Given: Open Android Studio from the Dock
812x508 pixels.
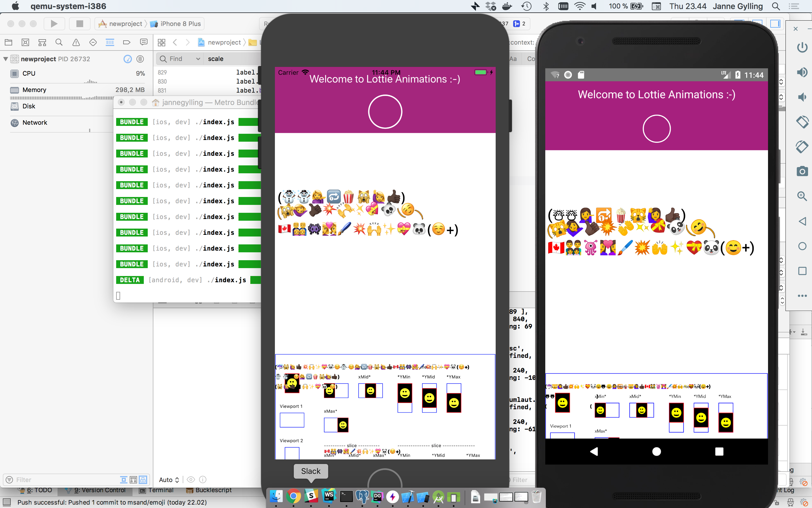Looking at the screenshot, I should (x=438, y=497).
